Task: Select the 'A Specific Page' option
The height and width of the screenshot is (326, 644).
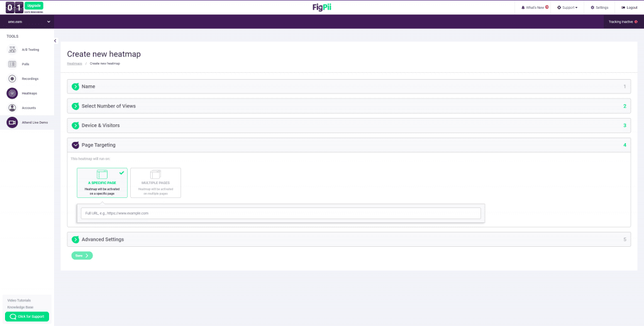Action: [x=102, y=182]
